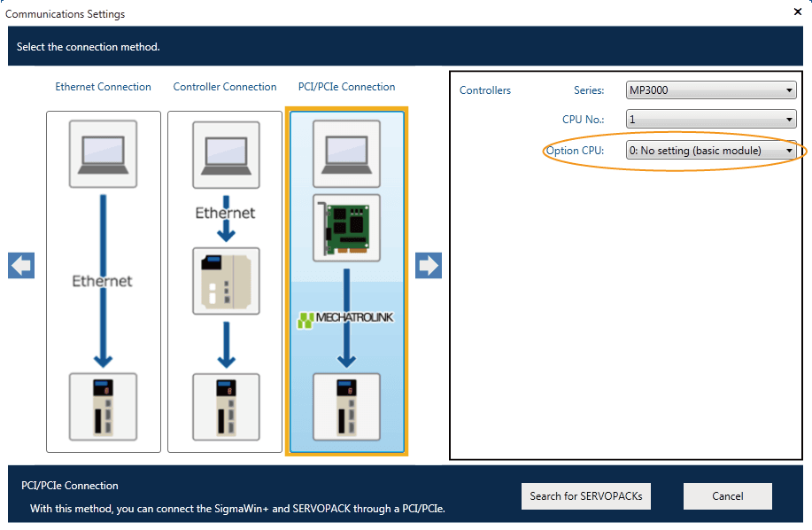Click the machine controller icon

[x=226, y=281]
